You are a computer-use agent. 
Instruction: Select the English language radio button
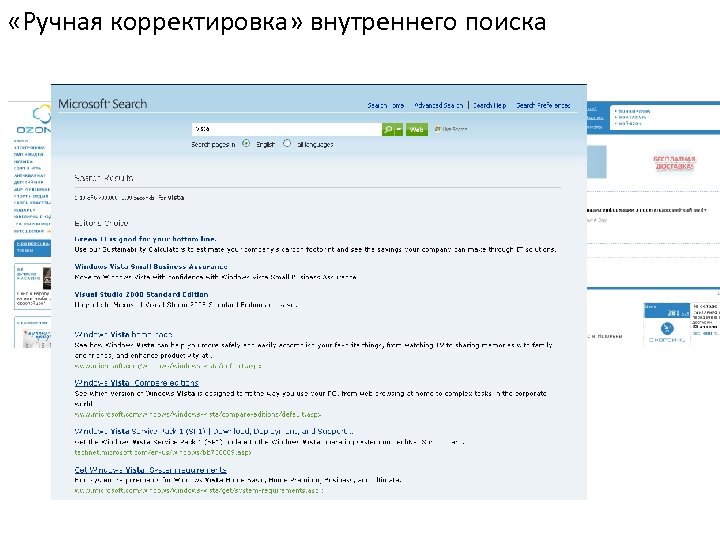coord(246,143)
